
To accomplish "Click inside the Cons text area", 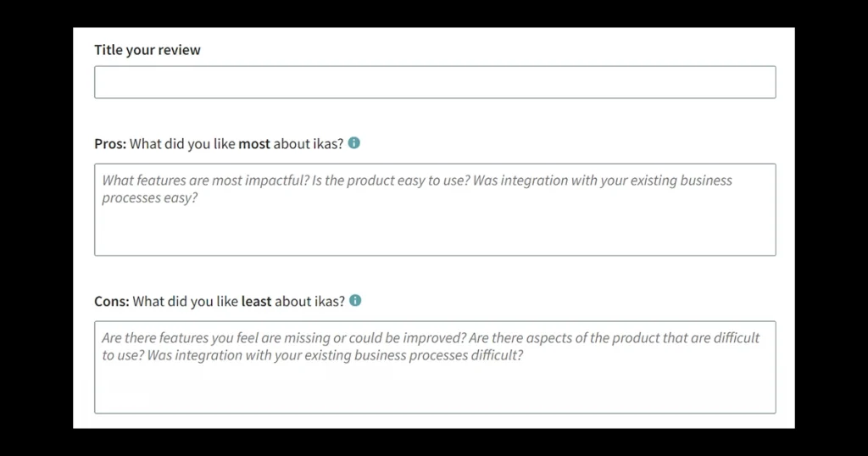I will (x=435, y=367).
